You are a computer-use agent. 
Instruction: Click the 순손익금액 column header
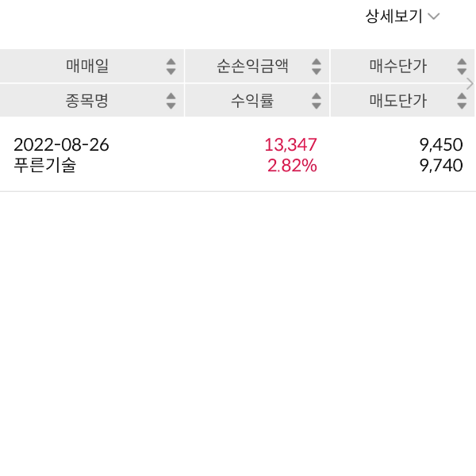coord(252,67)
